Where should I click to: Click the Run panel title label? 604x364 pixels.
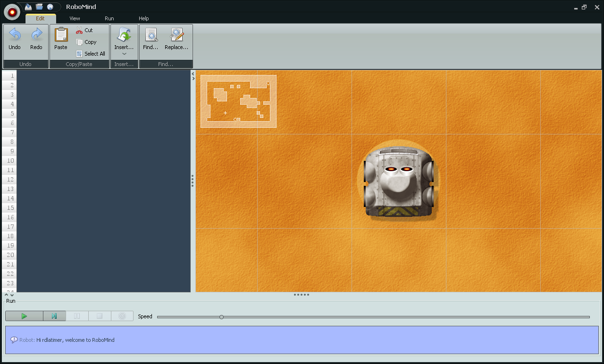tap(11, 301)
